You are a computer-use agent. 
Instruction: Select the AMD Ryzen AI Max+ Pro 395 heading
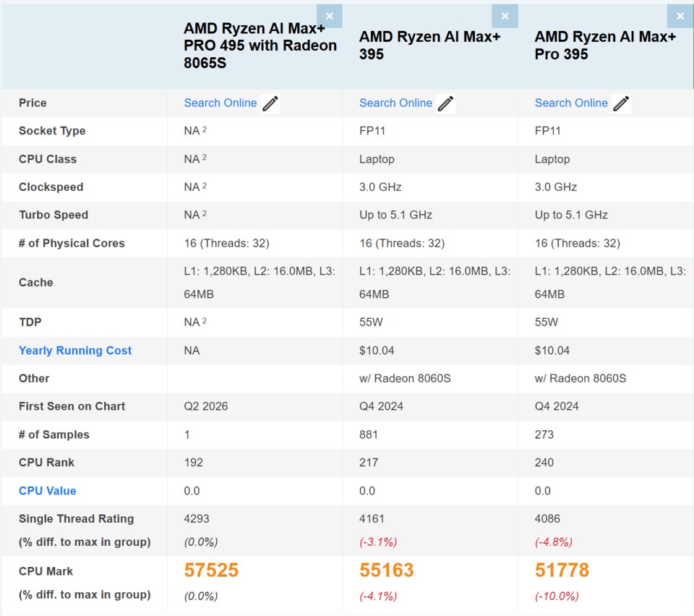pos(605,46)
